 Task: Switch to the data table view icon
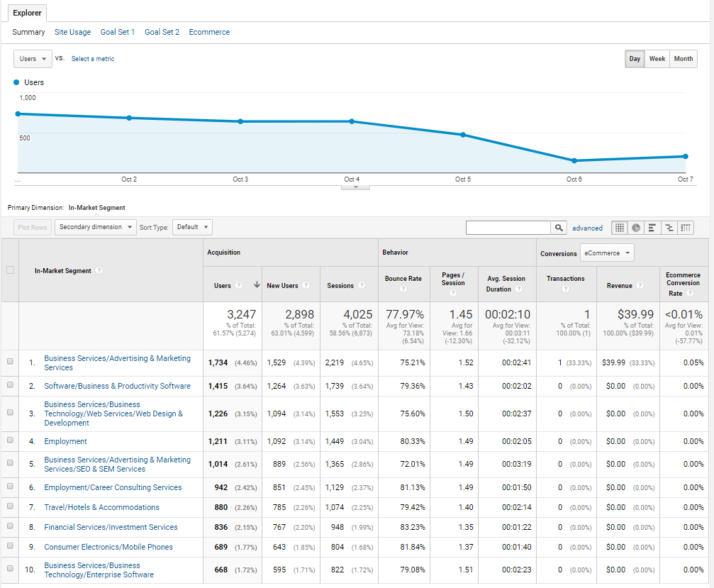tap(619, 228)
